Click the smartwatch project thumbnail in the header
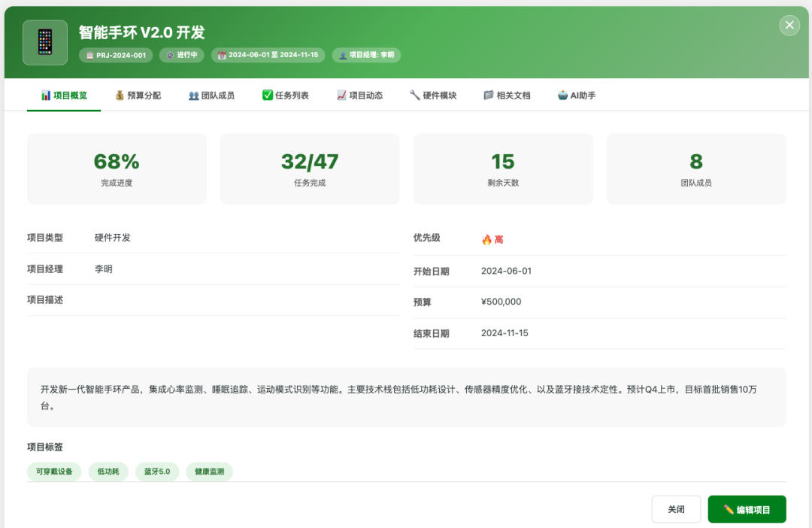812x528 pixels. click(x=44, y=41)
